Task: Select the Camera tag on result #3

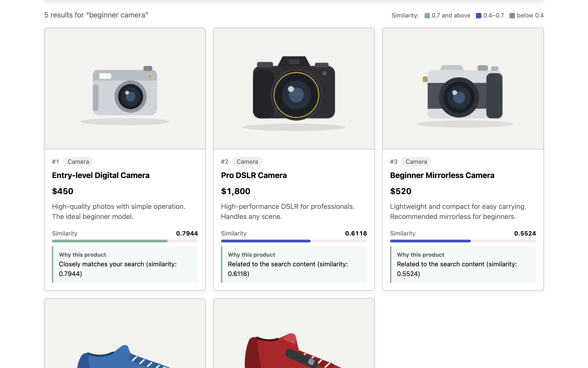Action: click(x=416, y=162)
